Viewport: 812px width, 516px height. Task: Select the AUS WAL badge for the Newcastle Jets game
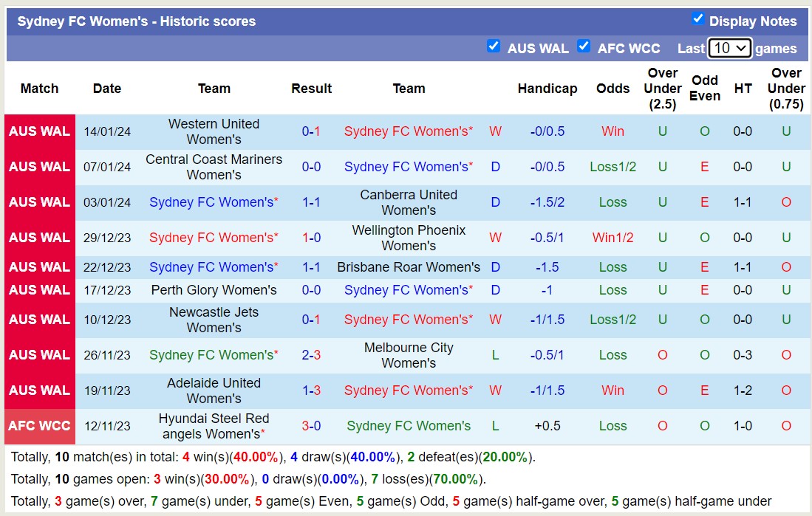[39, 320]
